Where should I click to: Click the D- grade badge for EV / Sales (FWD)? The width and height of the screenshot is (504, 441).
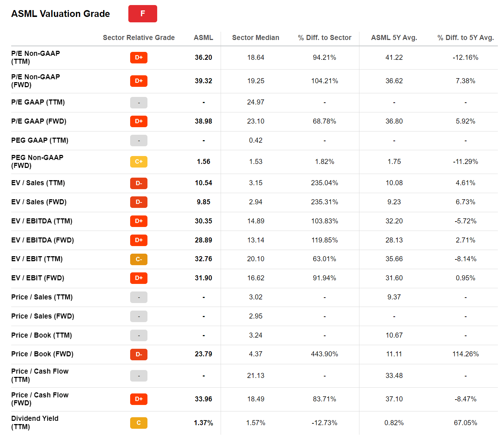pos(139,202)
